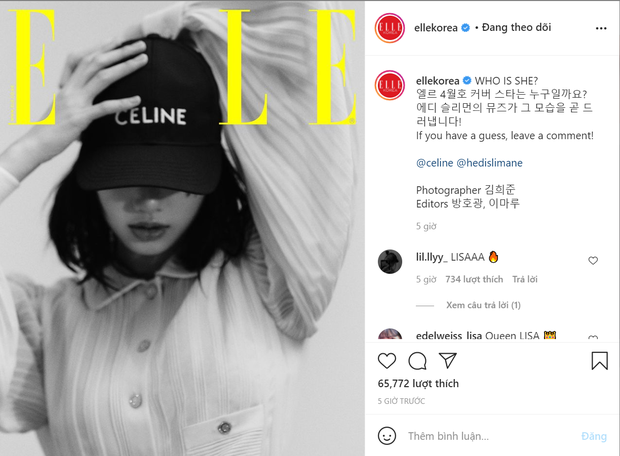The width and height of the screenshot is (620, 456).
Task: Open the @hedislimane mention link
Action: (490, 163)
